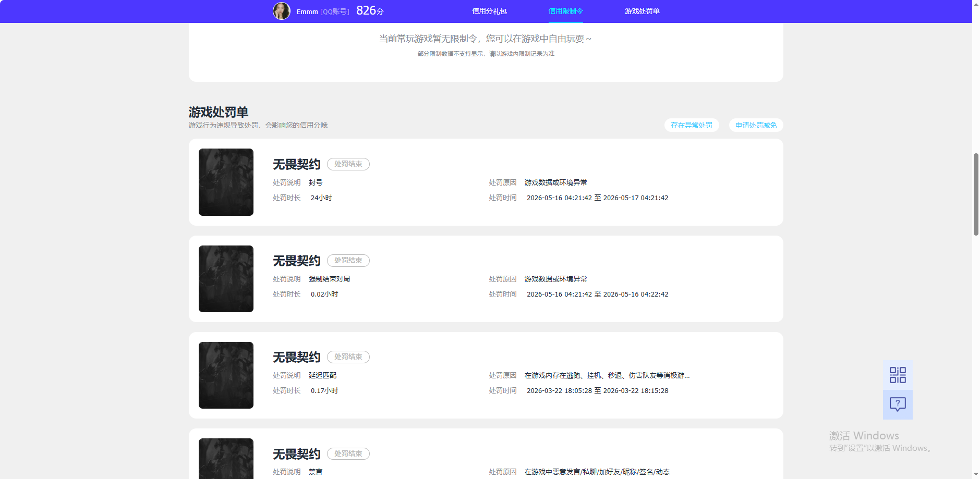Image resolution: width=980 pixels, height=479 pixels.
Task: Open thumbnail of the 禁言 penalty card
Action: tap(226, 459)
